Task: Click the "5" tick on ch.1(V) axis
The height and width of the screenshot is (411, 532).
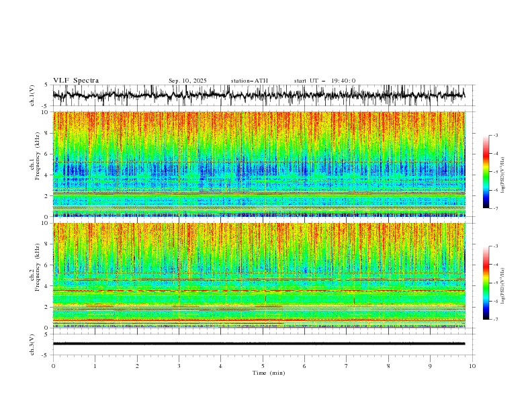Action: (x=46, y=85)
